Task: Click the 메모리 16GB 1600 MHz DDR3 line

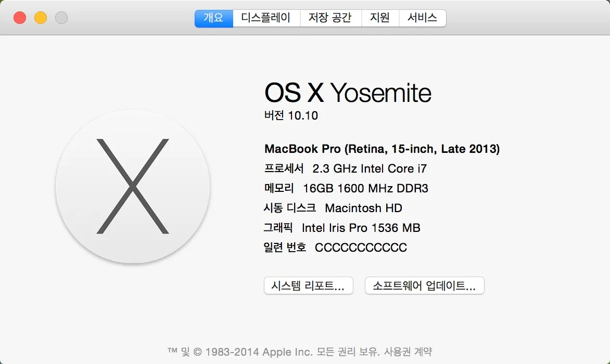Action: tap(346, 188)
